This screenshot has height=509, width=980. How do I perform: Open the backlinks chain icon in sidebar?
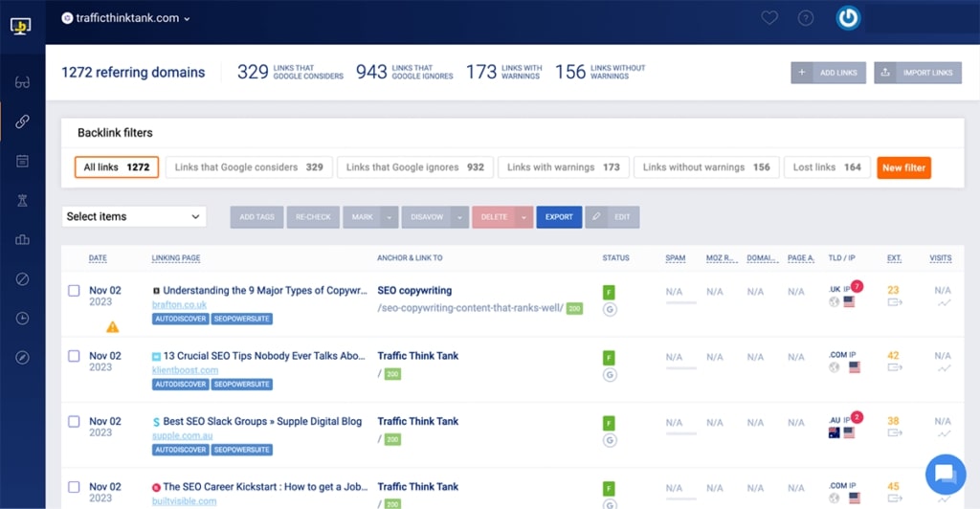point(23,122)
